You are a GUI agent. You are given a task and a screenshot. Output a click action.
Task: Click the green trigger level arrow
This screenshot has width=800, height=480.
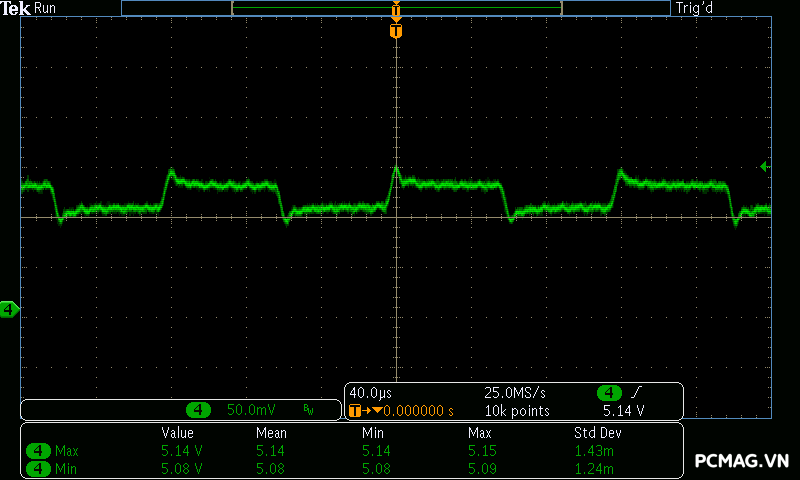[765, 166]
